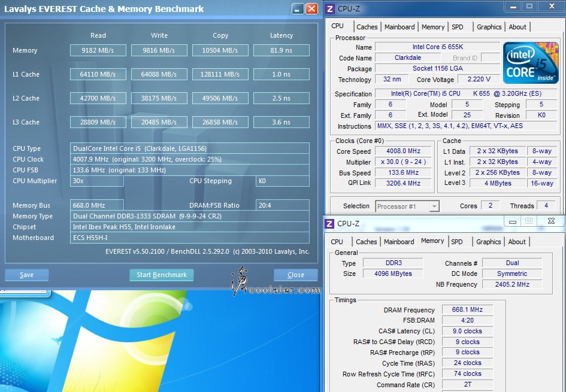Click DRAM:FSB Ratio field 20:4
Image resolution: width=566 pixels, height=392 pixels.
point(282,205)
